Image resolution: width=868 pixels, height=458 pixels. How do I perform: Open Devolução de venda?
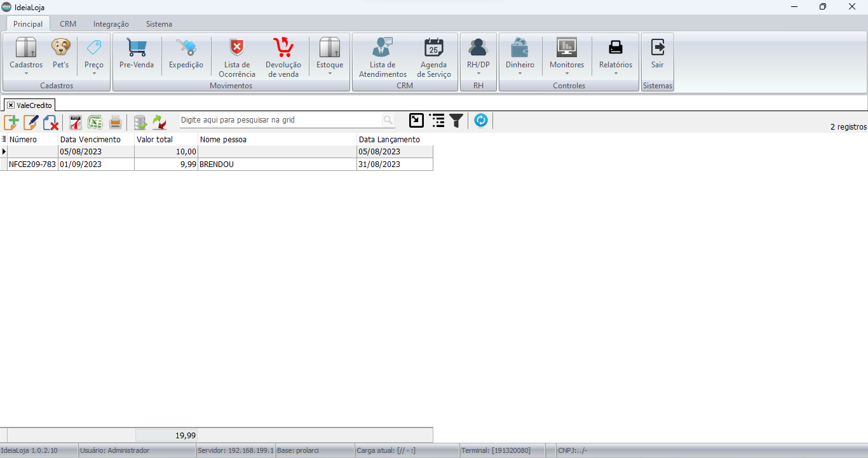(283, 57)
